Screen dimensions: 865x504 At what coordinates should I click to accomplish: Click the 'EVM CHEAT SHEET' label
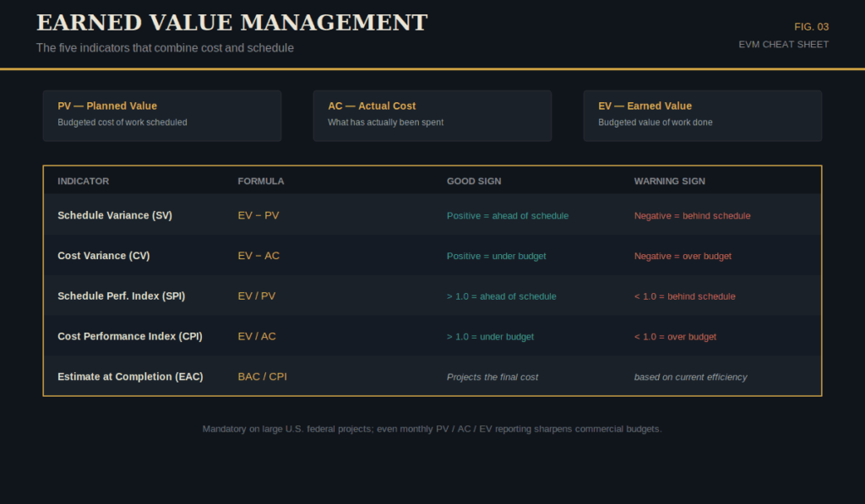coord(783,44)
